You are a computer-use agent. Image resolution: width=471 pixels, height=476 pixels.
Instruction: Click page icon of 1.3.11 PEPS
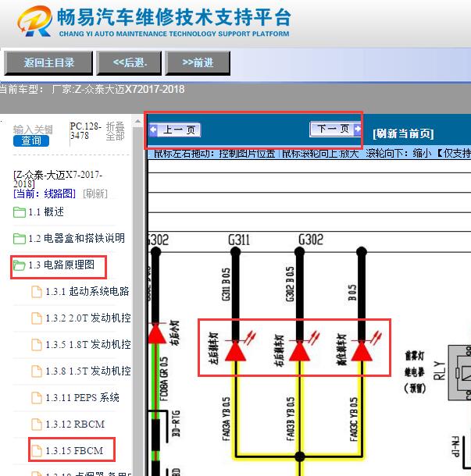(x=37, y=398)
